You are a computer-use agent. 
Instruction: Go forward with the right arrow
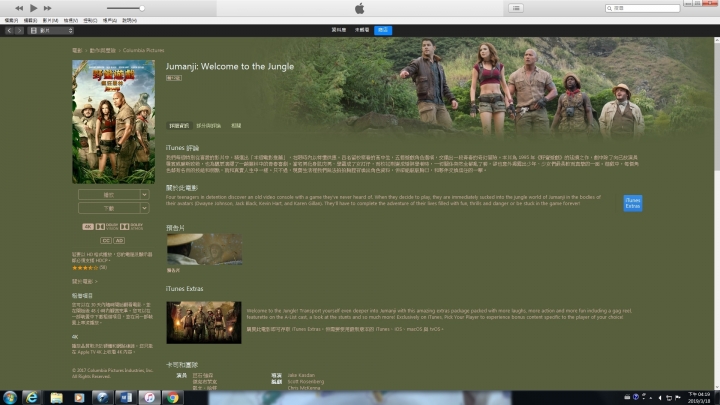pyautogui.click(x=19, y=30)
